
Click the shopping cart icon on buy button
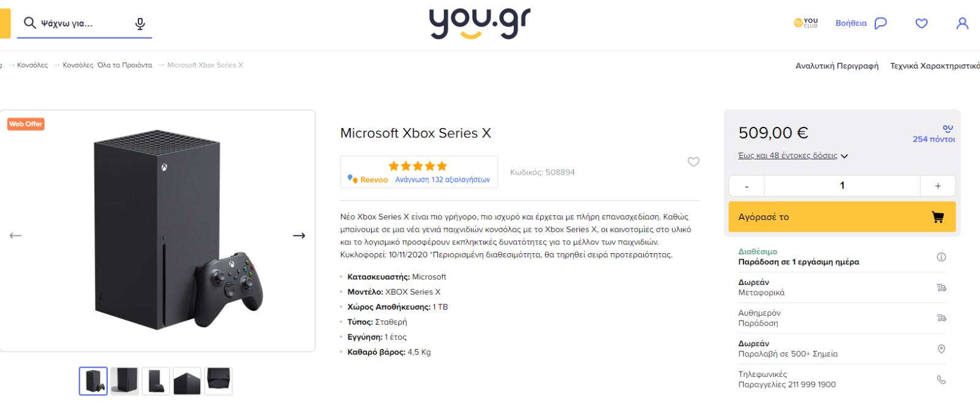coord(938,217)
